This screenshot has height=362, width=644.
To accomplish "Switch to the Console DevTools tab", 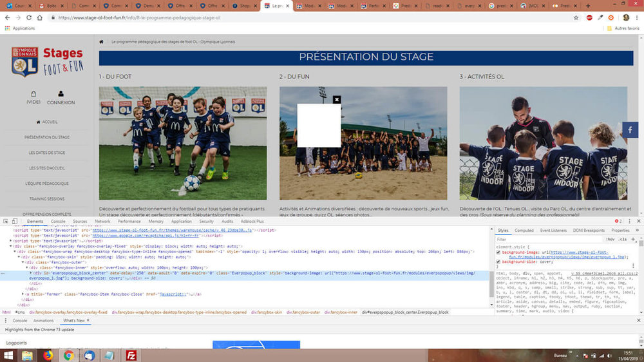I will (x=58, y=221).
